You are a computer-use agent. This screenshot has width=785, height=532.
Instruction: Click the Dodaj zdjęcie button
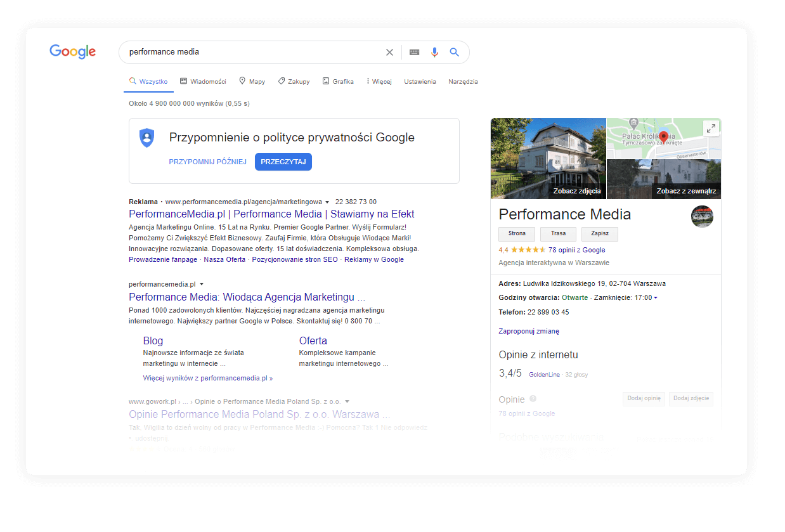(691, 398)
